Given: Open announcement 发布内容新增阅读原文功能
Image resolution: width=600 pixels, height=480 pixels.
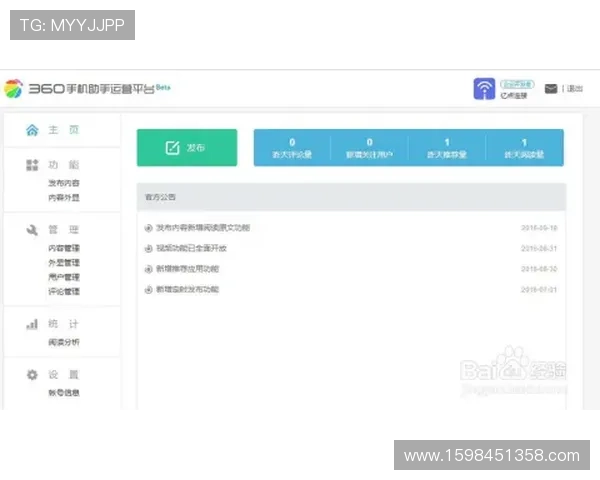Looking at the screenshot, I should [203, 228].
